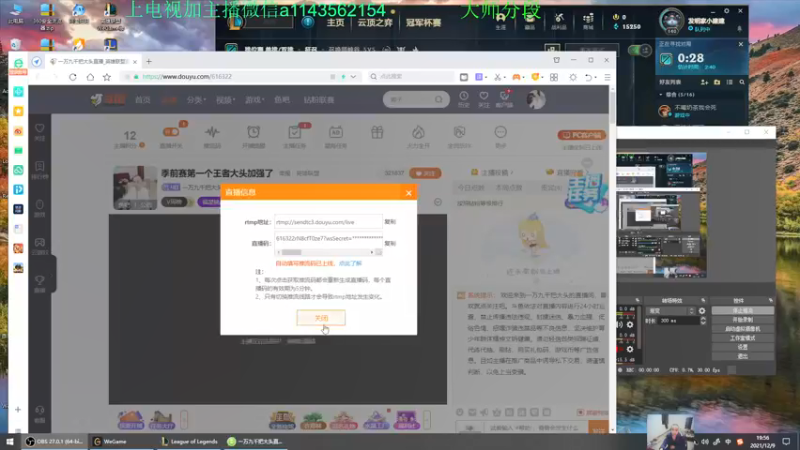Collapse the 综合 friends group in League
Image resolution: width=800 pixels, height=450 pixels.
coord(661,95)
